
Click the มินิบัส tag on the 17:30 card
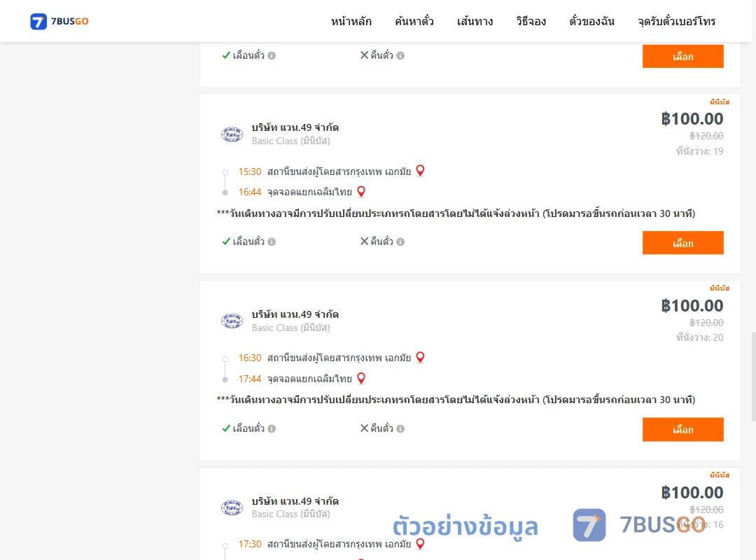[x=720, y=475]
